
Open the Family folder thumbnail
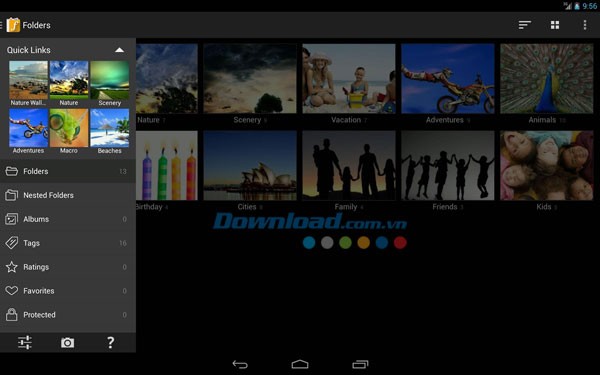tap(349, 165)
